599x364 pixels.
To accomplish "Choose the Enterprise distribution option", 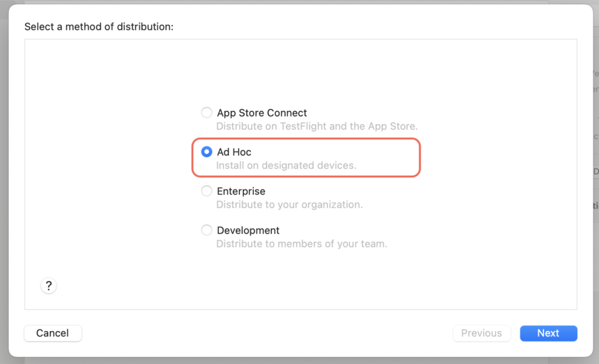I will 207,191.
